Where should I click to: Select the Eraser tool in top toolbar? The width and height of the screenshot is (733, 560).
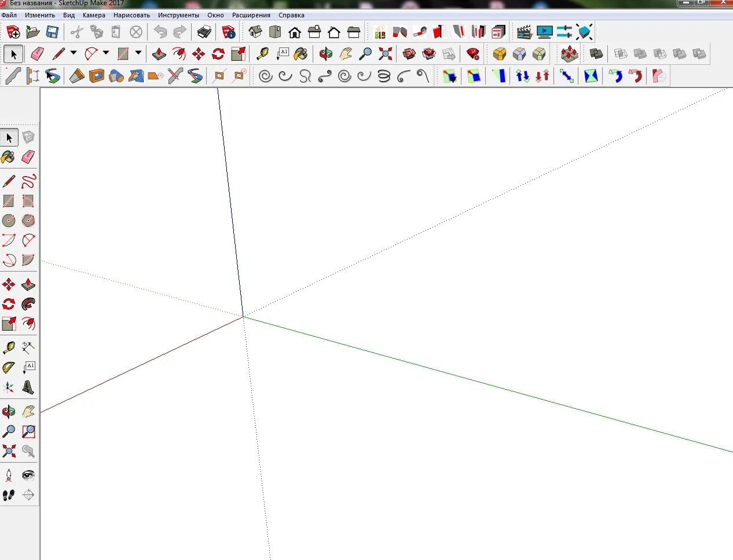point(37,54)
